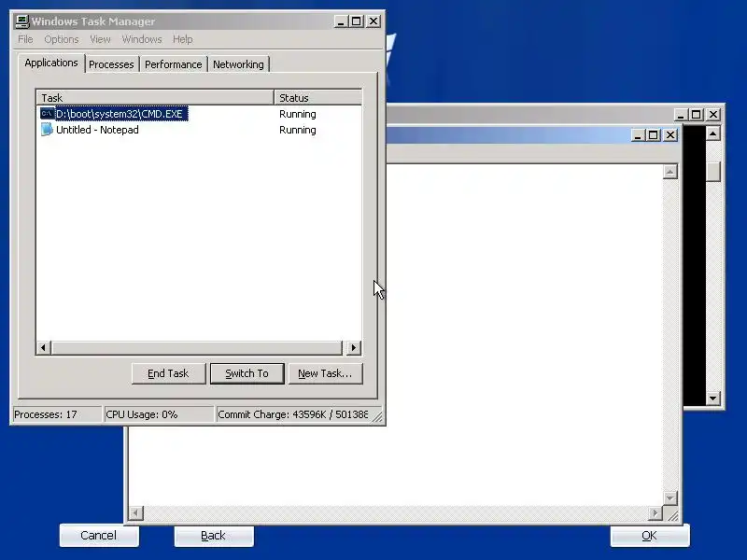Click the Cancel button in setup
This screenshot has width=747, height=560.
[99, 536]
